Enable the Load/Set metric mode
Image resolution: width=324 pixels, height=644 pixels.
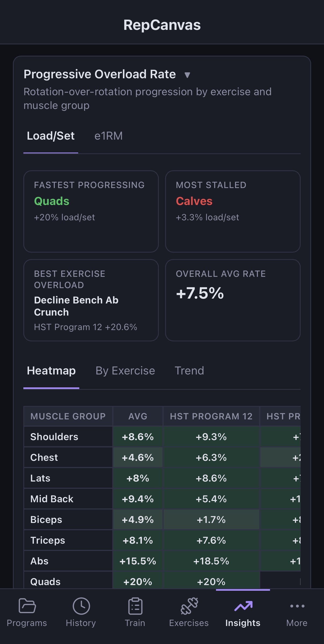coord(51,136)
